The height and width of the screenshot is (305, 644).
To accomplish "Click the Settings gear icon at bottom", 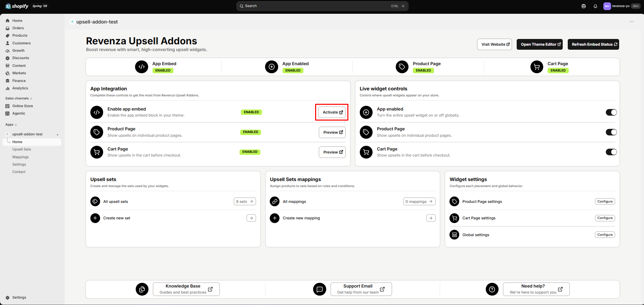I will pos(7,298).
